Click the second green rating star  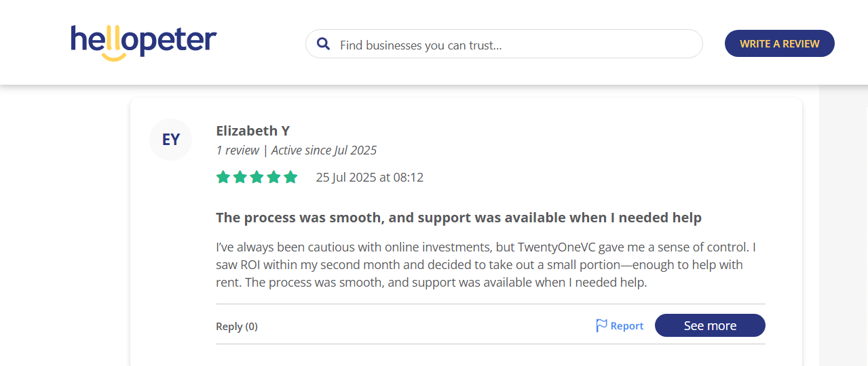240,178
